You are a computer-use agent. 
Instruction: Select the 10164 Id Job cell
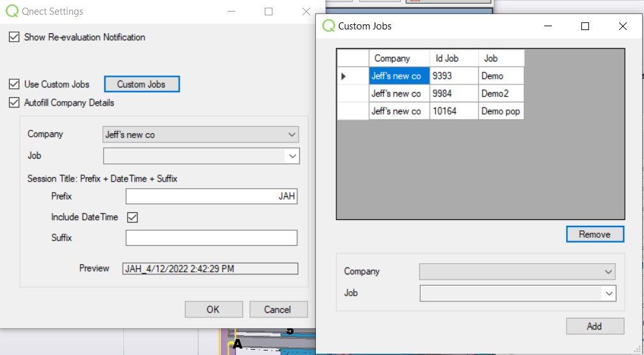454,111
